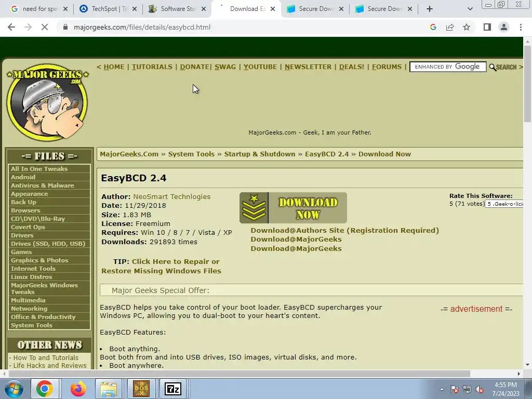Open TUTORIALS in the nav bar
Viewport: 532px width, 399px height.
[x=152, y=67]
